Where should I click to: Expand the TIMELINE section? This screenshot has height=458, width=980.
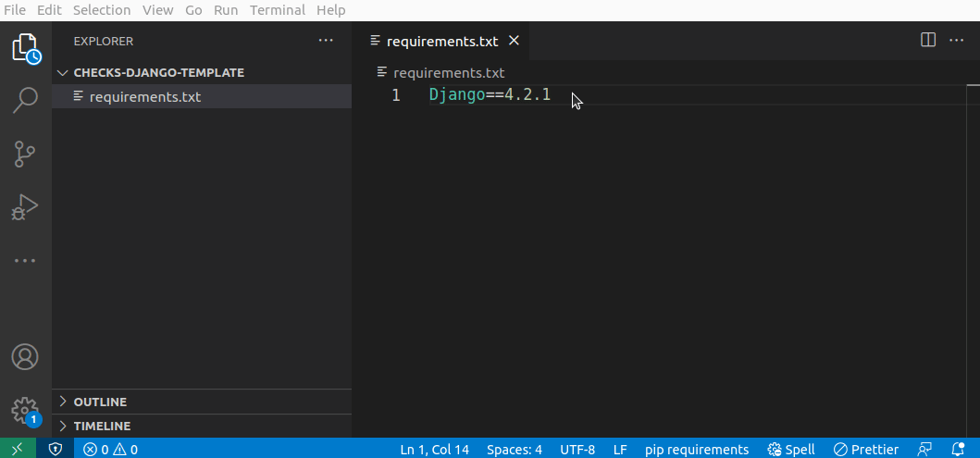102,426
